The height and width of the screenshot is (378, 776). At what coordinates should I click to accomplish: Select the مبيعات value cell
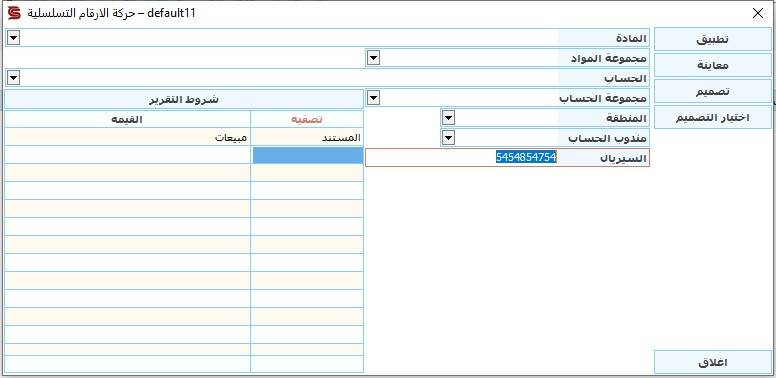(128, 137)
